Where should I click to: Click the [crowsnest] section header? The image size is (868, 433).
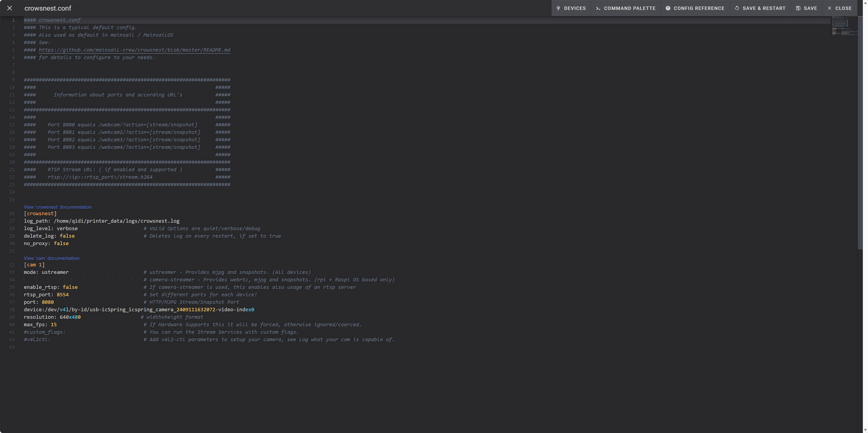coord(40,213)
